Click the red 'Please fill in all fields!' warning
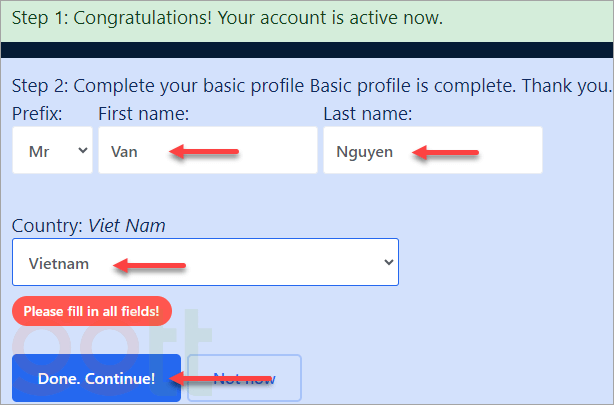 [x=92, y=311]
